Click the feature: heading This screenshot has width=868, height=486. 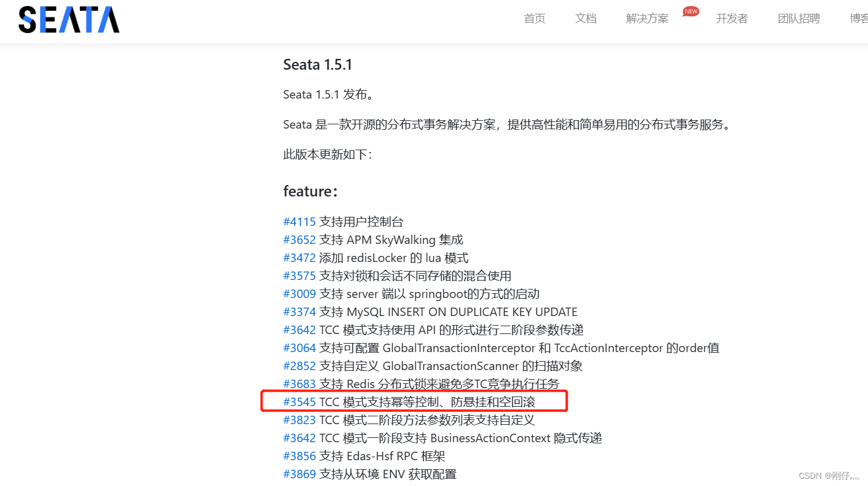pyautogui.click(x=311, y=191)
